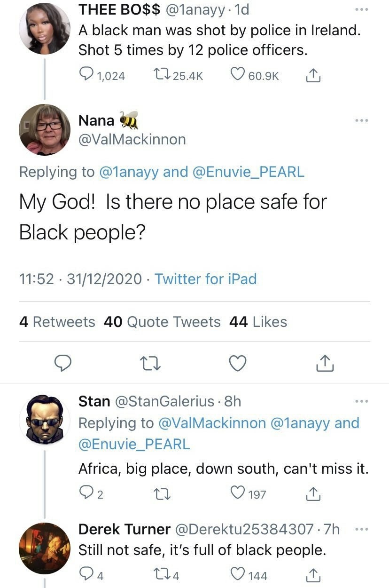The height and width of the screenshot is (588, 389).
Task: Retweet Nana's main tweet
Action: 151,363
